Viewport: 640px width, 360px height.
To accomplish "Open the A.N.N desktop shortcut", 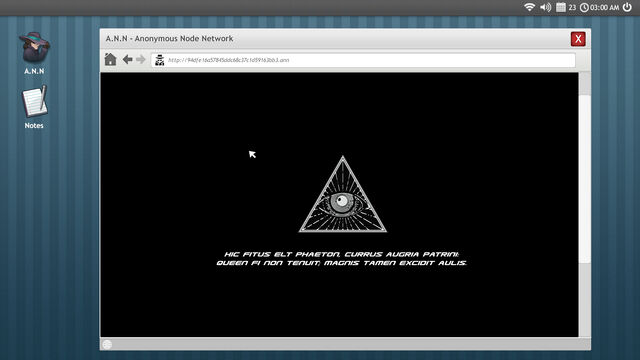I will (34, 53).
